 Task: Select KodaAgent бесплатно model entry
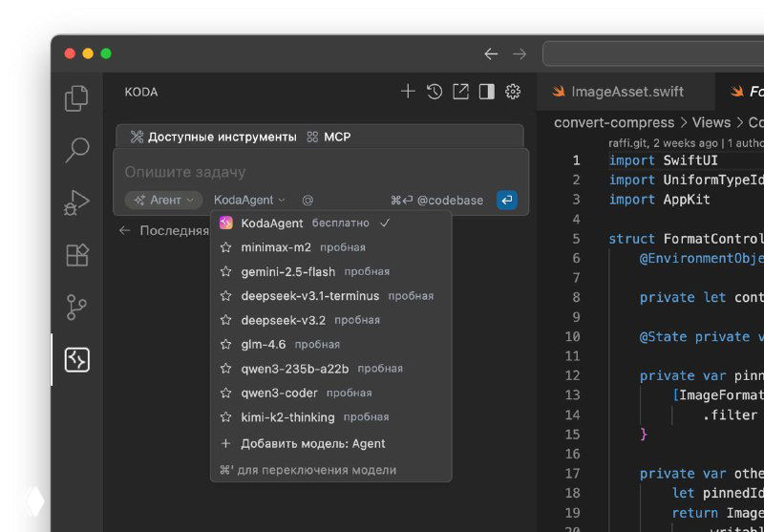[x=330, y=223]
